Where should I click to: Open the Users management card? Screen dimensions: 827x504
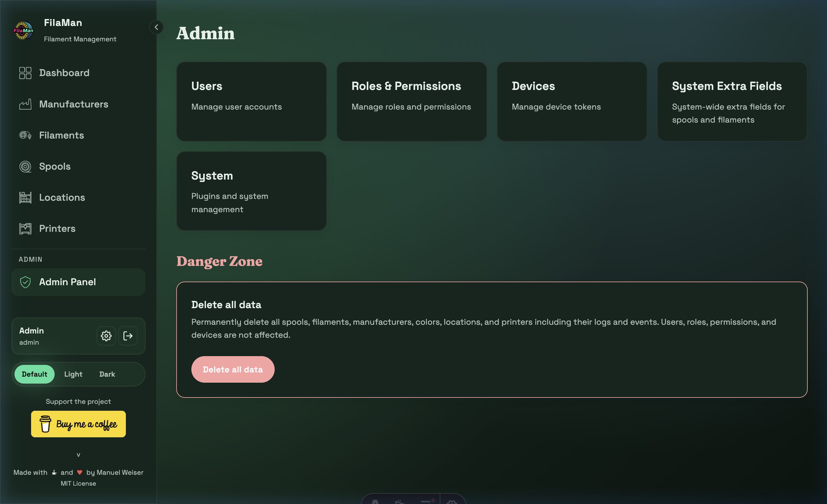tap(251, 101)
